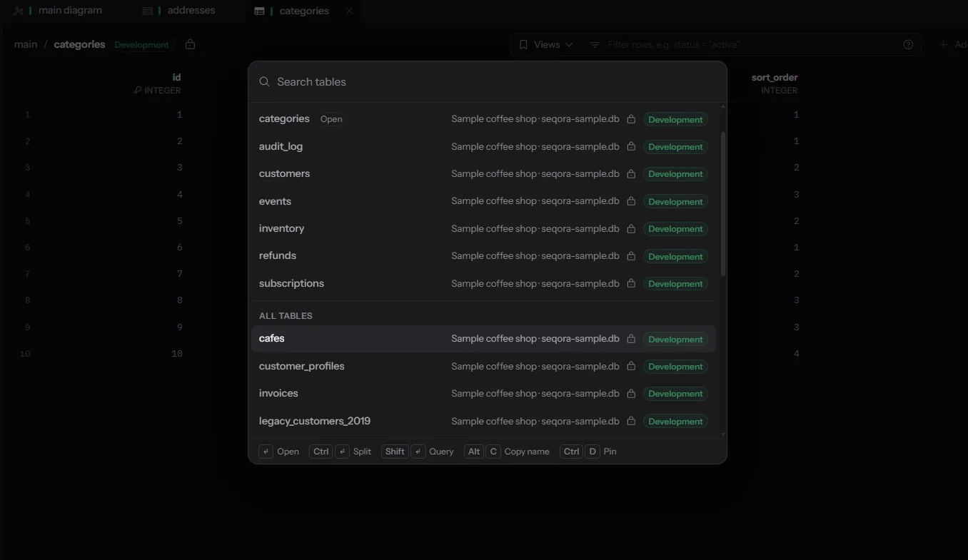Select the customers table

point(483,174)
